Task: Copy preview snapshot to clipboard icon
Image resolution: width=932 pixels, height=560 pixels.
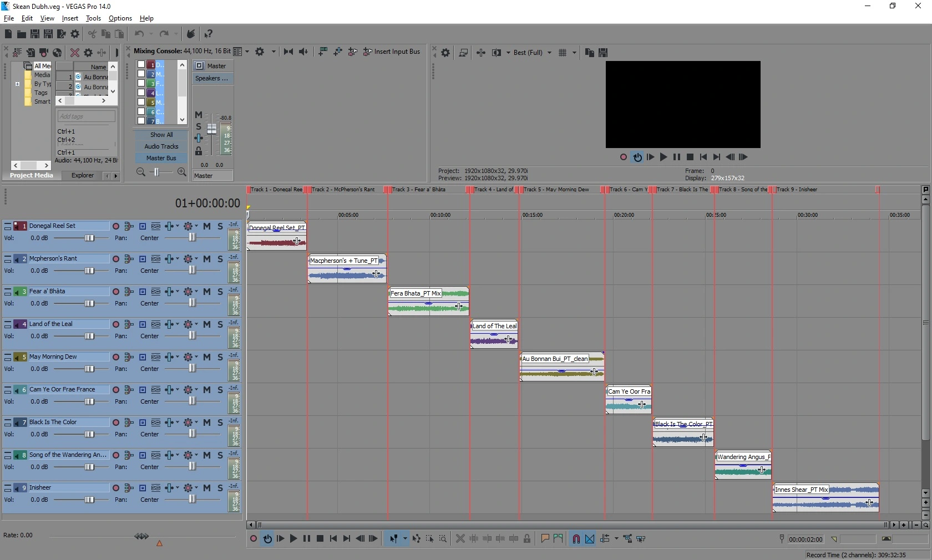Action: (589, 53)
